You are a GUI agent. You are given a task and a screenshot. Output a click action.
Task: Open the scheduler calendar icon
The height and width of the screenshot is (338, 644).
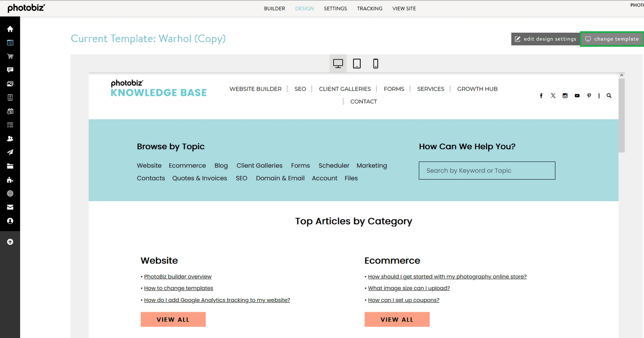[10, 111]
